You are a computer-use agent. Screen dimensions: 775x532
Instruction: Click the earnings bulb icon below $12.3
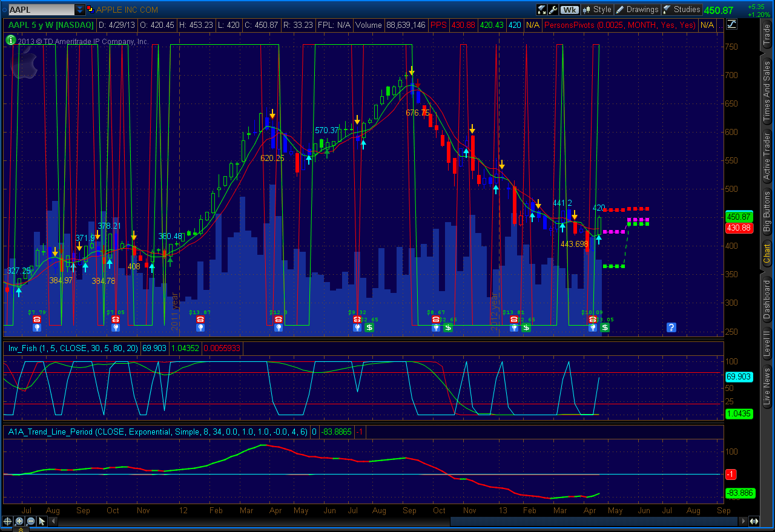278,327
